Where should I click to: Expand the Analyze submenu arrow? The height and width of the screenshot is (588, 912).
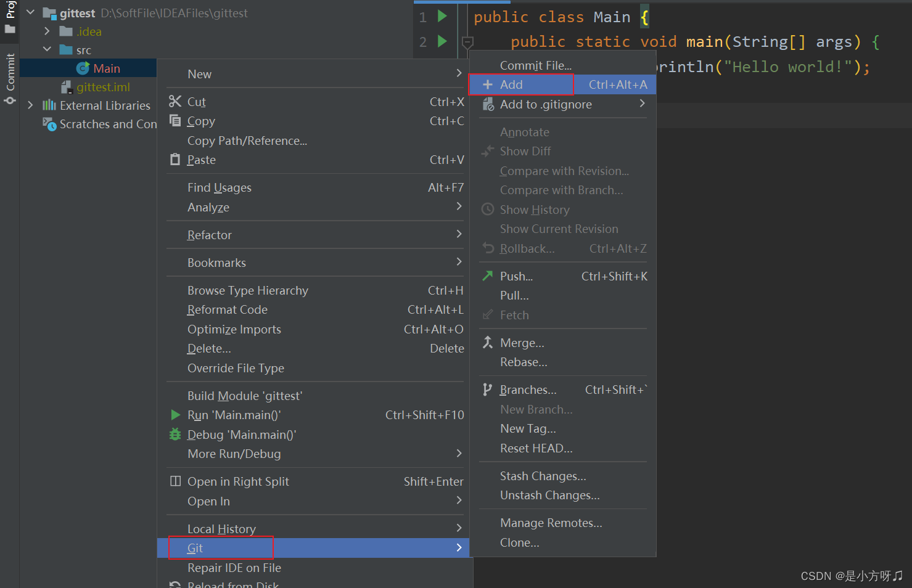click(459, 206)
